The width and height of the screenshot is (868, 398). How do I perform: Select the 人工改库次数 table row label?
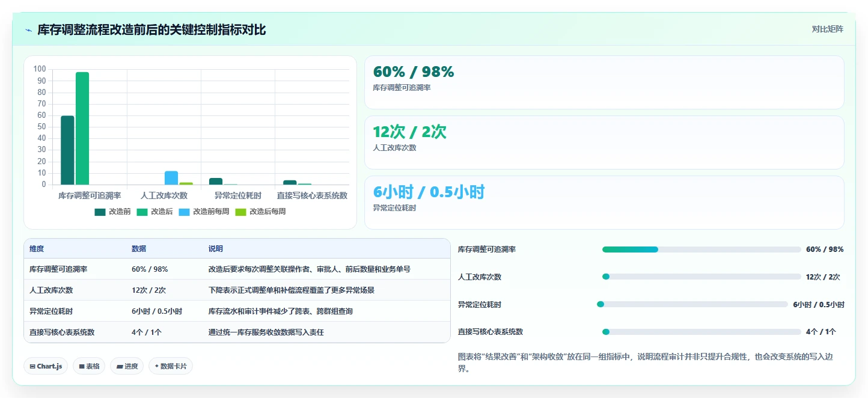click(51, 290)
